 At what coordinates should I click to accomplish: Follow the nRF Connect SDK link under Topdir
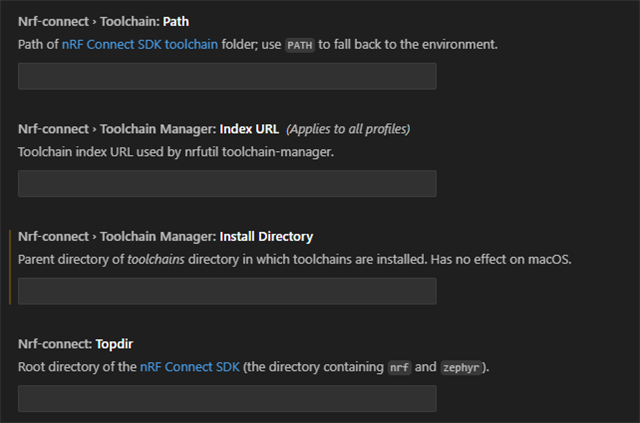point(190,367)
